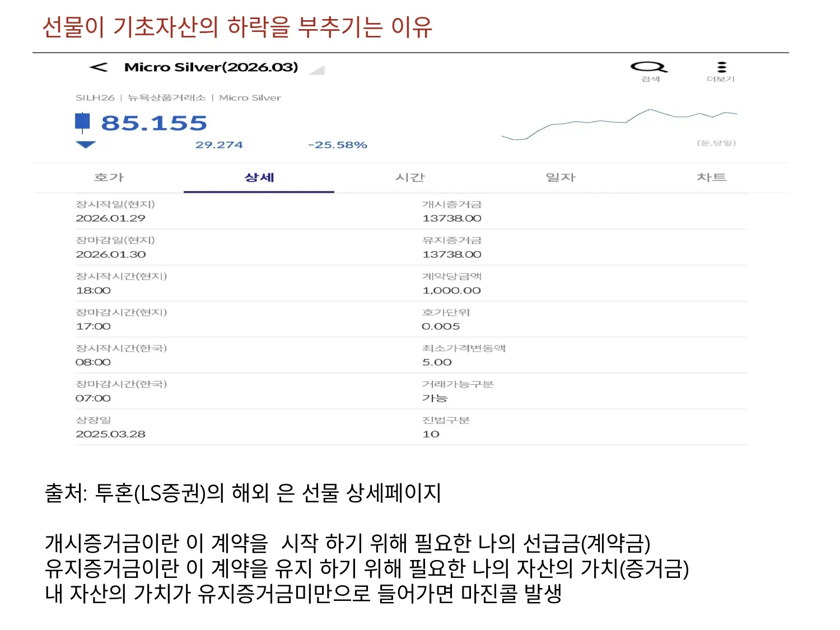This screenshot has width=840, height=630.
Task: Click the Micro Silver(2026.03) title
Action: click(x=211, y=67)
